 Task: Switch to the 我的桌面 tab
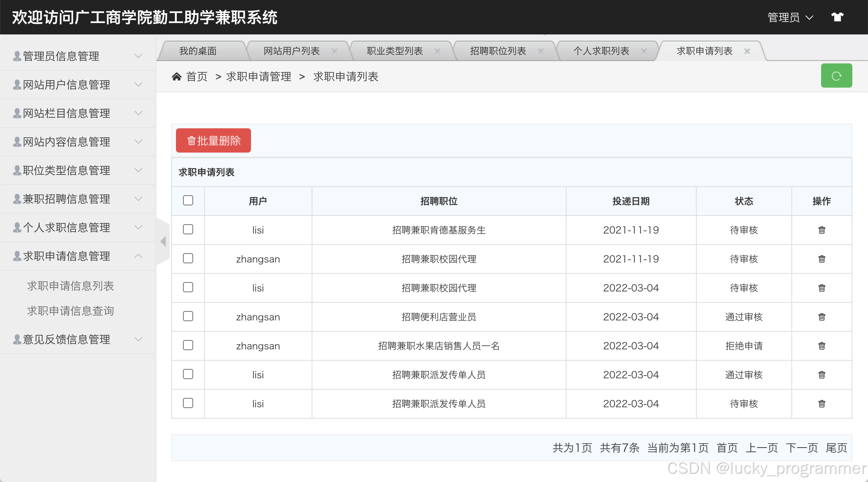(198, 51)
